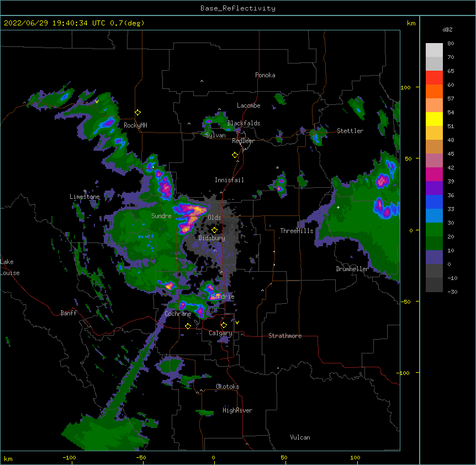
Task: Select the dark gray -10 to 0 swatch
Action: tap(434, 271)
